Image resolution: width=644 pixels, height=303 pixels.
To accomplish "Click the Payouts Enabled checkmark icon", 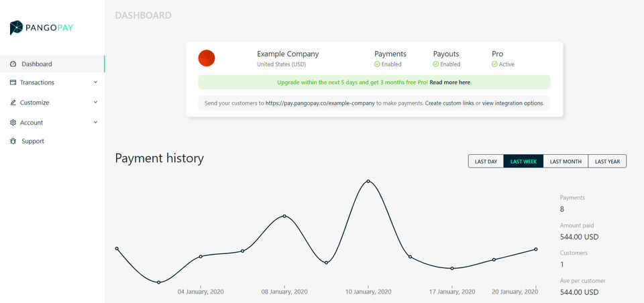I will pos(436,64).
